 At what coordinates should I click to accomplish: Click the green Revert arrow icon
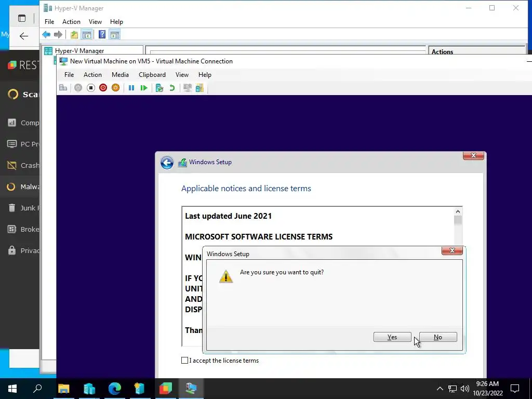click(x=172, y=88)
